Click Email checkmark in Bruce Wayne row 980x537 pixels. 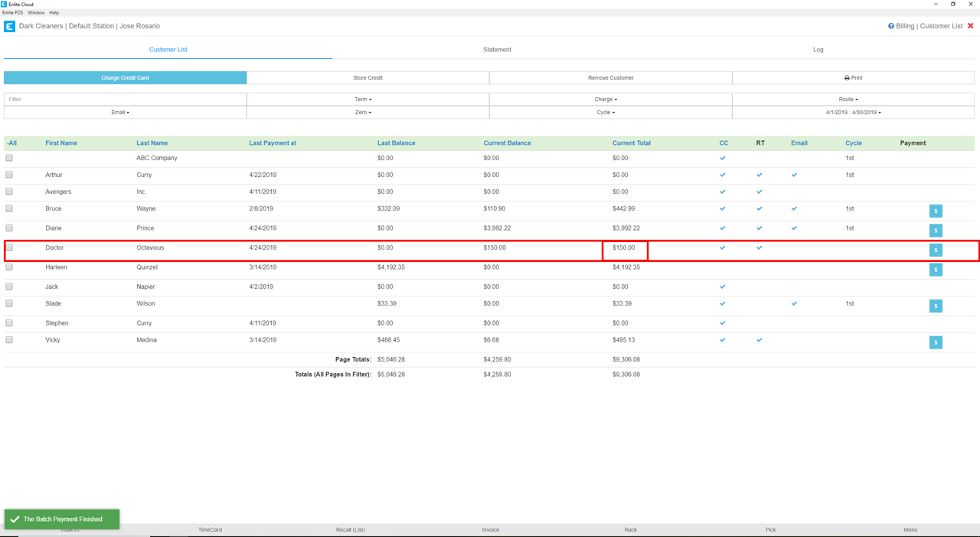coord(794,208)
